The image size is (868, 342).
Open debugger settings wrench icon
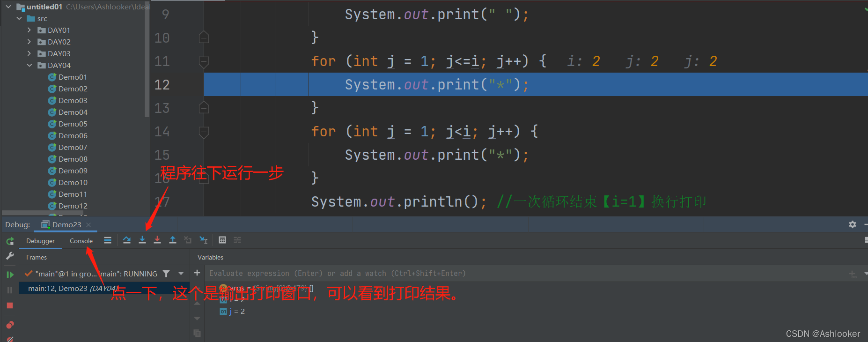(10, 256)
